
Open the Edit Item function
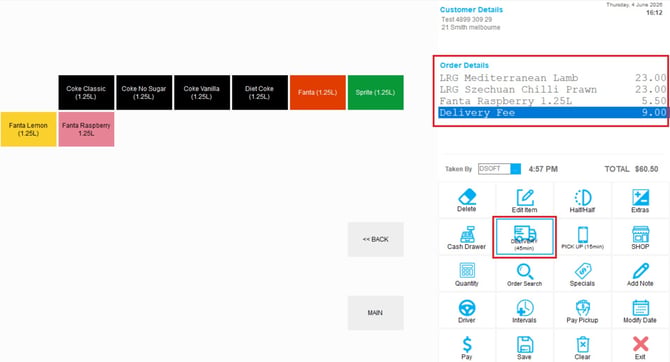(x=524, y=200)
